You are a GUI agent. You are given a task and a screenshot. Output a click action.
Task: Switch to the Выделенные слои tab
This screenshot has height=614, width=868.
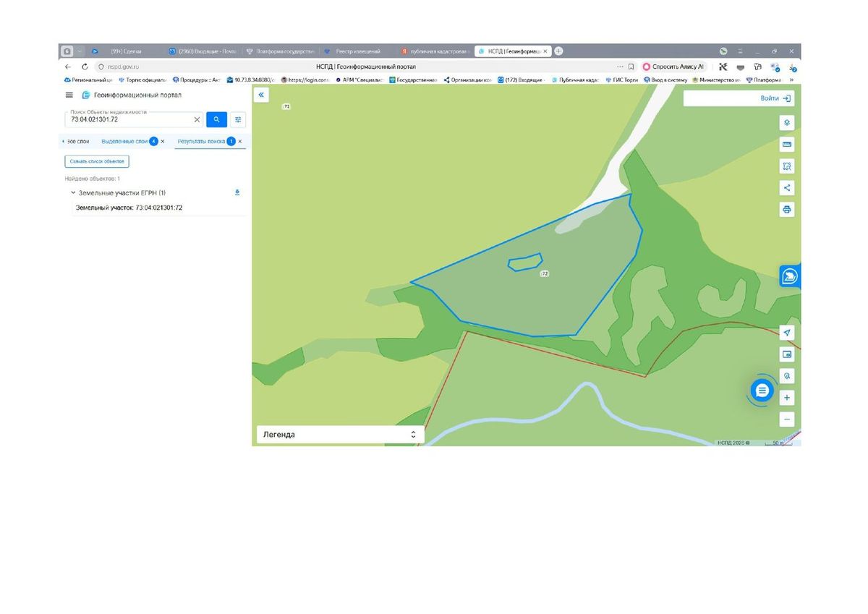point(124,142)
